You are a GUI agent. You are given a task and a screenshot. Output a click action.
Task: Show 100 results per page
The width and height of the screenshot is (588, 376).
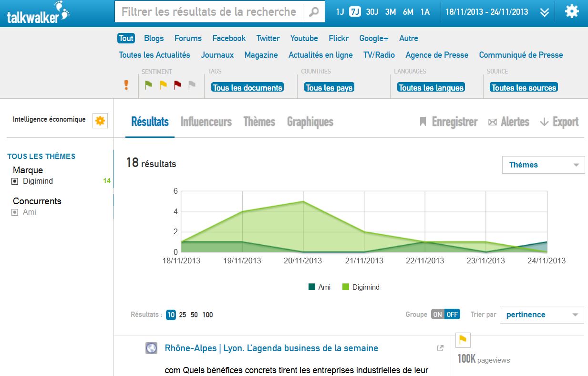click(207, 315)
